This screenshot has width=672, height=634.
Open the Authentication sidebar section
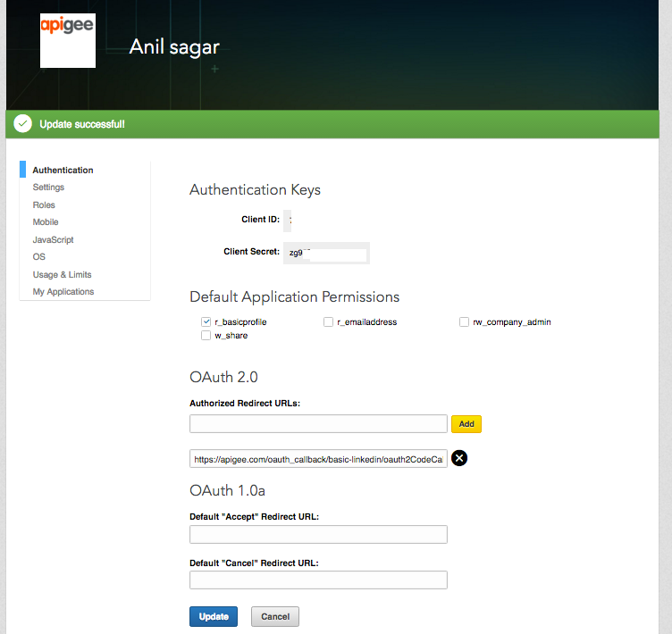(63, 170)
